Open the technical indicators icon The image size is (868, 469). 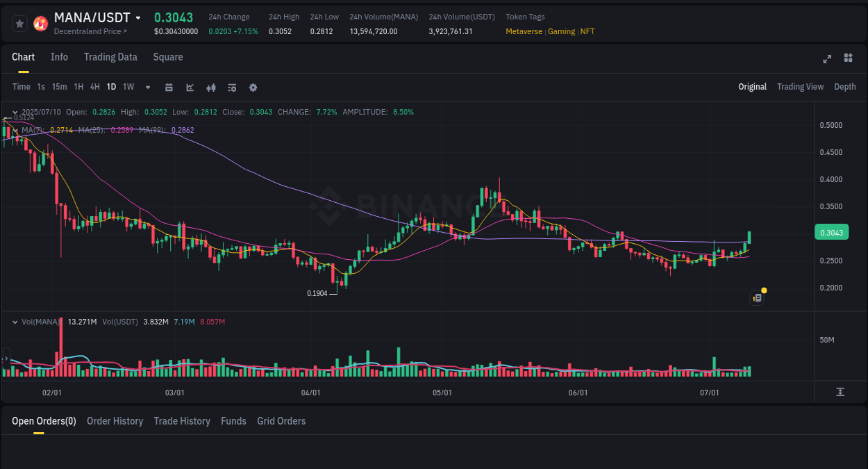231,87
